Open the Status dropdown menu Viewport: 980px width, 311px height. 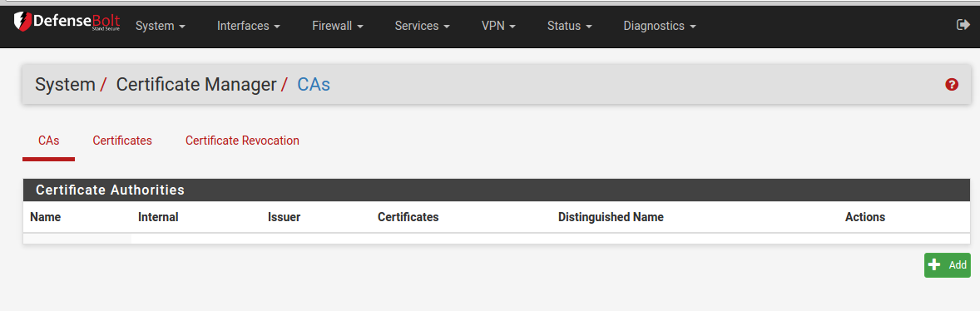(x=569, y=27)
